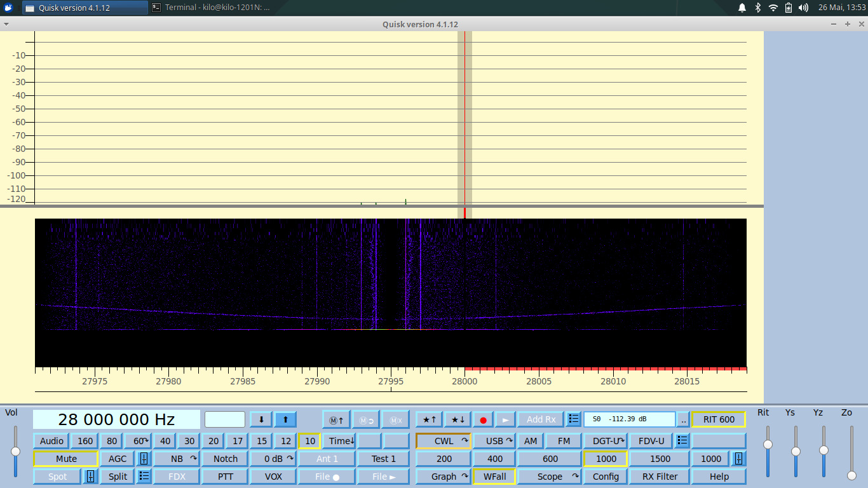Screen dimensions: 868x488
Task: Click the 28 000 000 Hz frequency display
Action: (x=116, y=419)
